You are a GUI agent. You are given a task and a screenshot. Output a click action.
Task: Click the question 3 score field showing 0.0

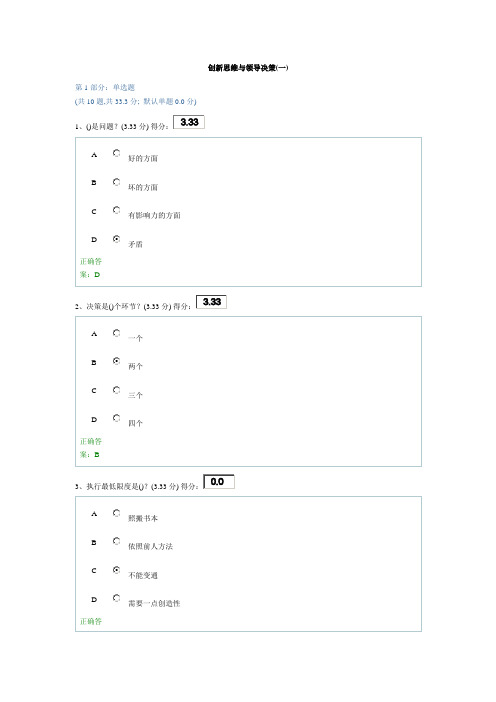pyautogui.click(x=219, y=482)
